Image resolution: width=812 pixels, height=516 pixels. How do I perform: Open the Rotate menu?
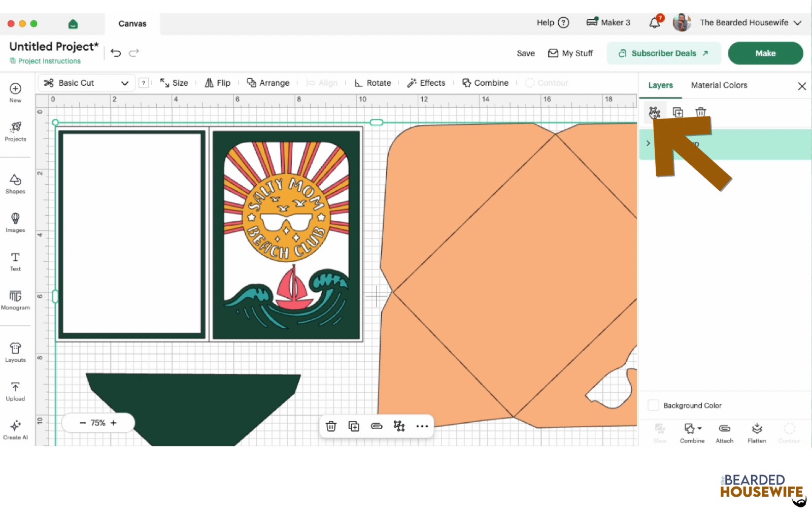(x=373, y=83)
